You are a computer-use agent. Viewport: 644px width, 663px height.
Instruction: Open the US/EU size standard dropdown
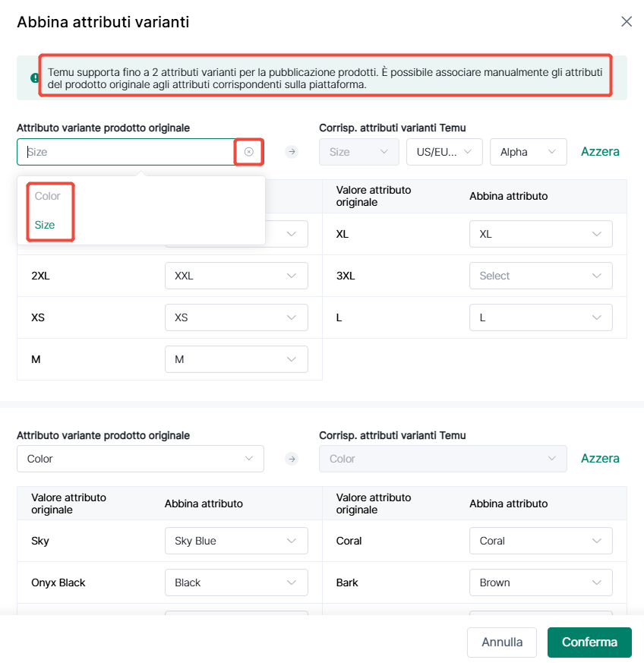(444, 152)
